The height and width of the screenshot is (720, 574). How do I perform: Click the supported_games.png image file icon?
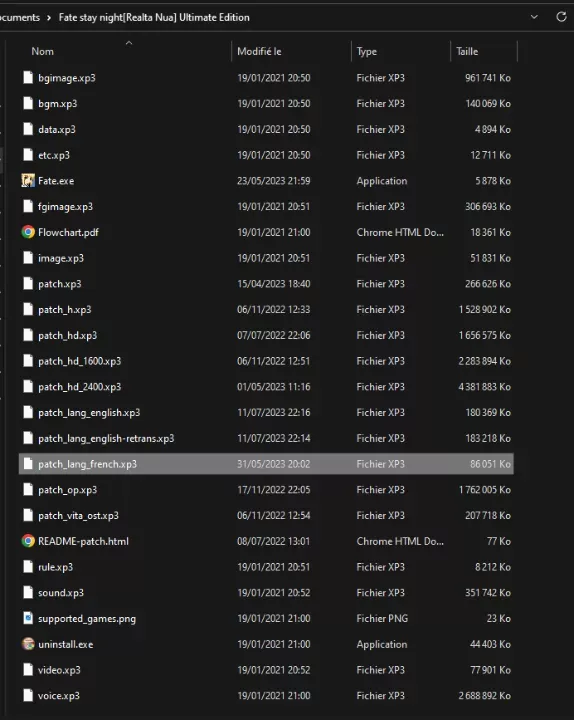(28, 619)
